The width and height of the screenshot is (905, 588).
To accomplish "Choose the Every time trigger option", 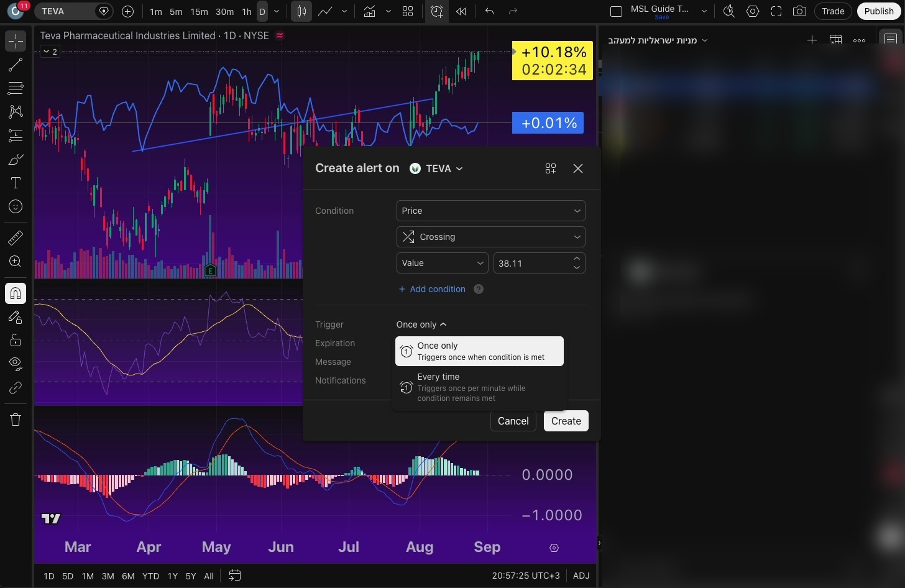I will pos(479,387).
